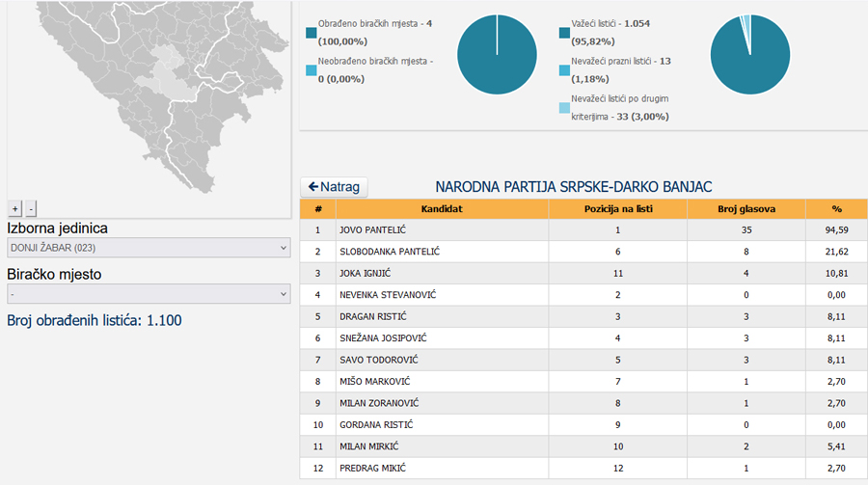Select candidate MILAN ZORANOVIĆ
The image size is (868, 485).
tap(379, 403)
